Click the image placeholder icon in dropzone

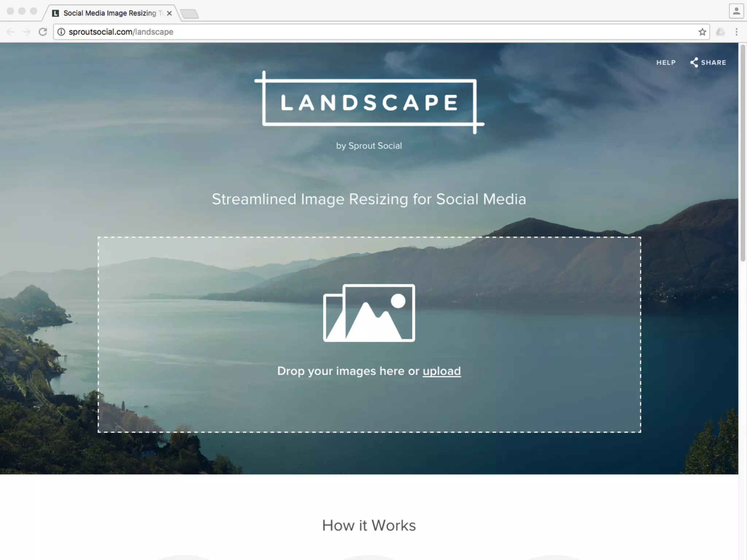tap(369, 313)
